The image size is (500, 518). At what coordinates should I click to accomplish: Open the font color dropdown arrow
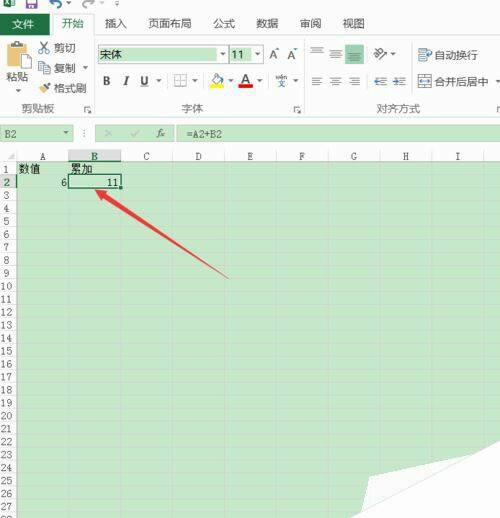tap(260, 81)
